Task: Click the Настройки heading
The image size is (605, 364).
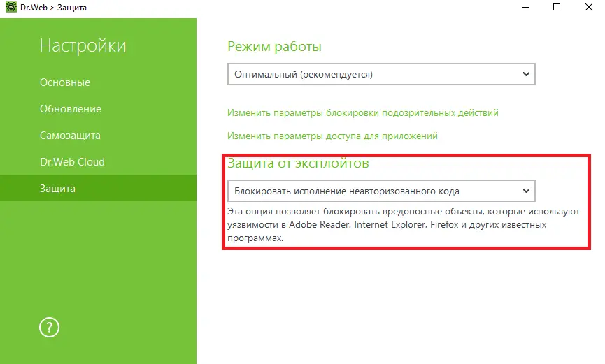Action: click(x=83, y=46)
